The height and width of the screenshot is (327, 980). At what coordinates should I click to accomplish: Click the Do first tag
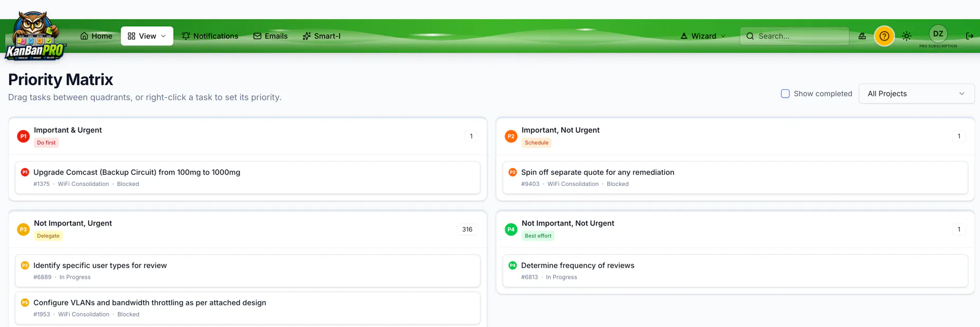click(x=47, y=143)
